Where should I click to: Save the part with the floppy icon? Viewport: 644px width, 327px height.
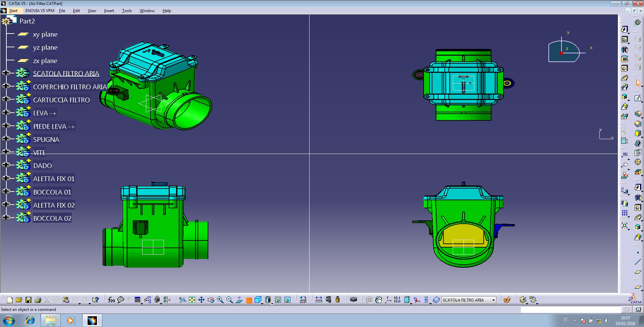[x=29, y=300]
